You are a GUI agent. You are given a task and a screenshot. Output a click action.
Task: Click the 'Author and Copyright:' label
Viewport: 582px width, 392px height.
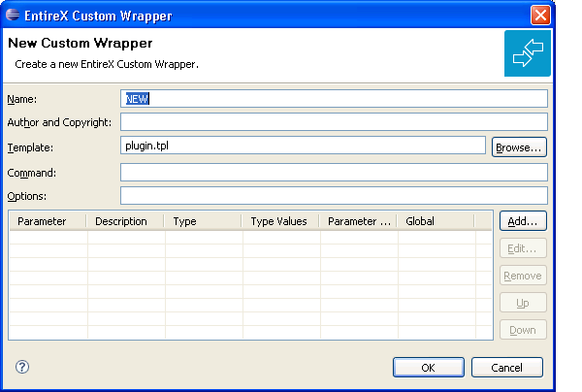click(59, 122)
